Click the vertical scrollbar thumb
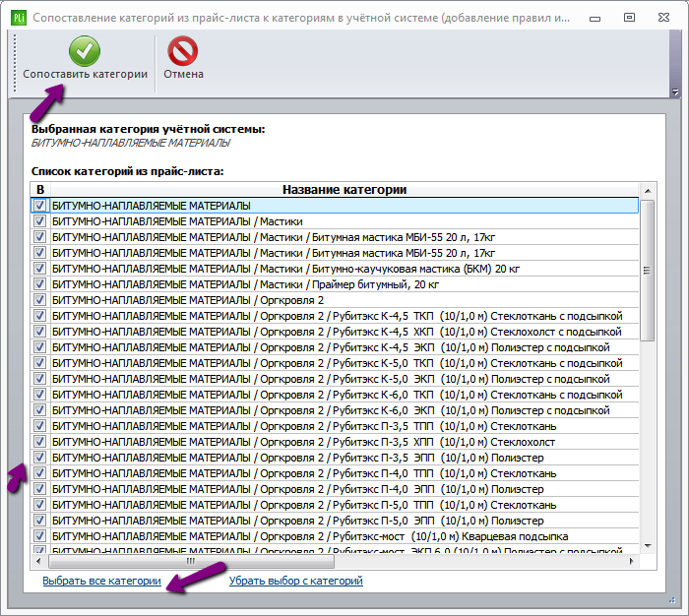This screenshot has height=616, width=689. click(648, 271)
